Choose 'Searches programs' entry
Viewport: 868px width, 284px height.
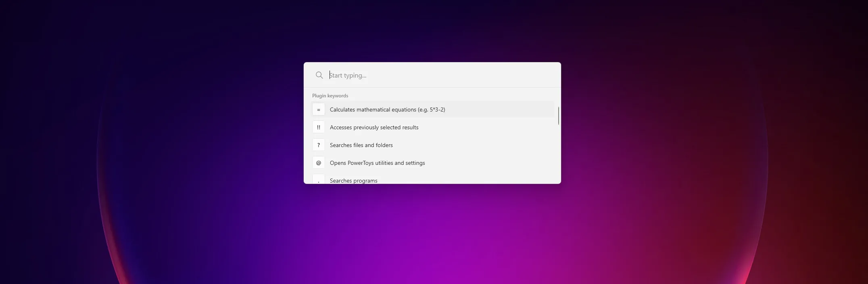433,179
